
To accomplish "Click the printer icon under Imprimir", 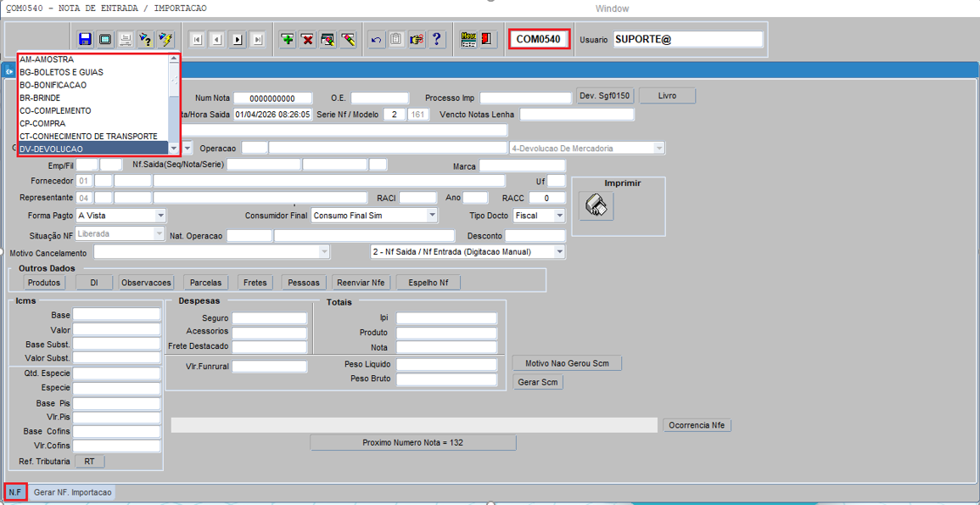I will 596,205.
